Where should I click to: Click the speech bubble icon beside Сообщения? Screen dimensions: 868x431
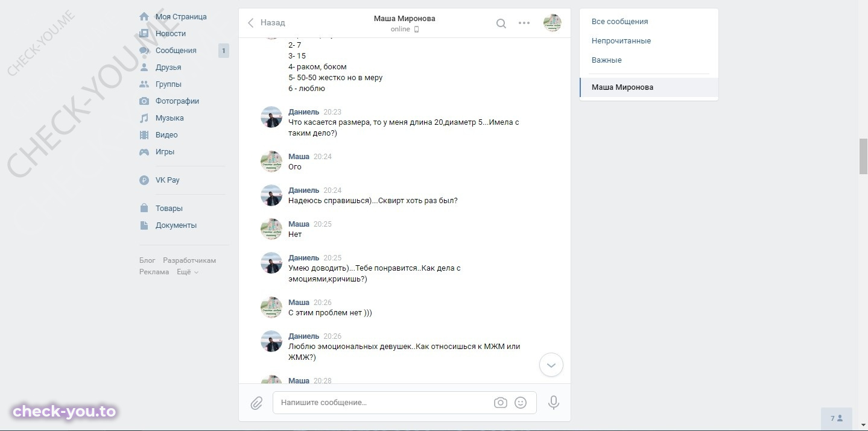144,51
